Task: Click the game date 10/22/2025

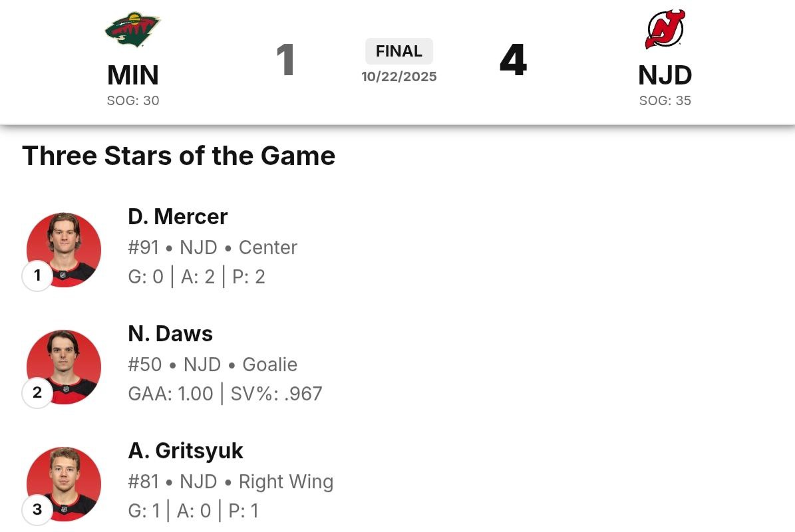Action: [x=399, y=76]
